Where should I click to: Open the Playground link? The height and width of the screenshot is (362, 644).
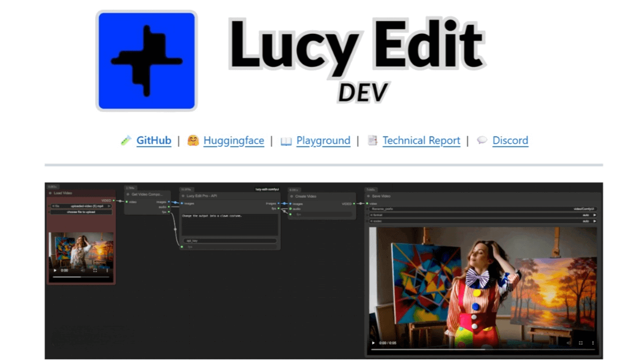pyautogui.click(x=323, y=141)
